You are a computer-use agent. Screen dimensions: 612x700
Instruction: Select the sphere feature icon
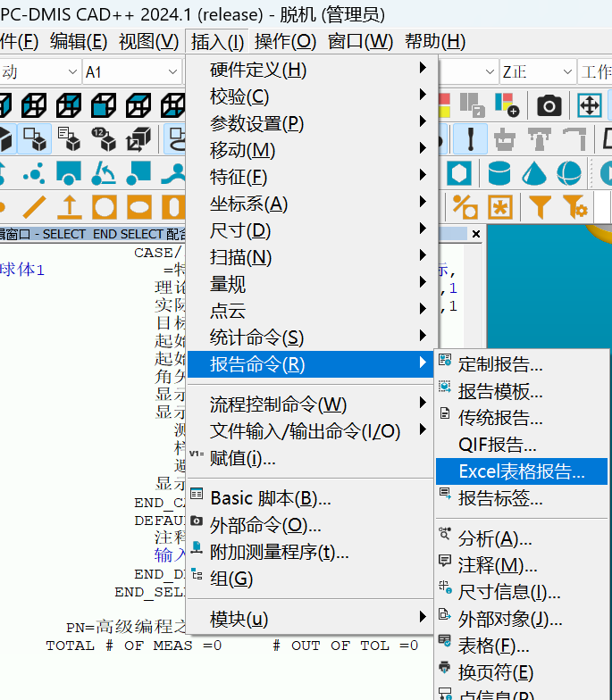click(569, 173)
